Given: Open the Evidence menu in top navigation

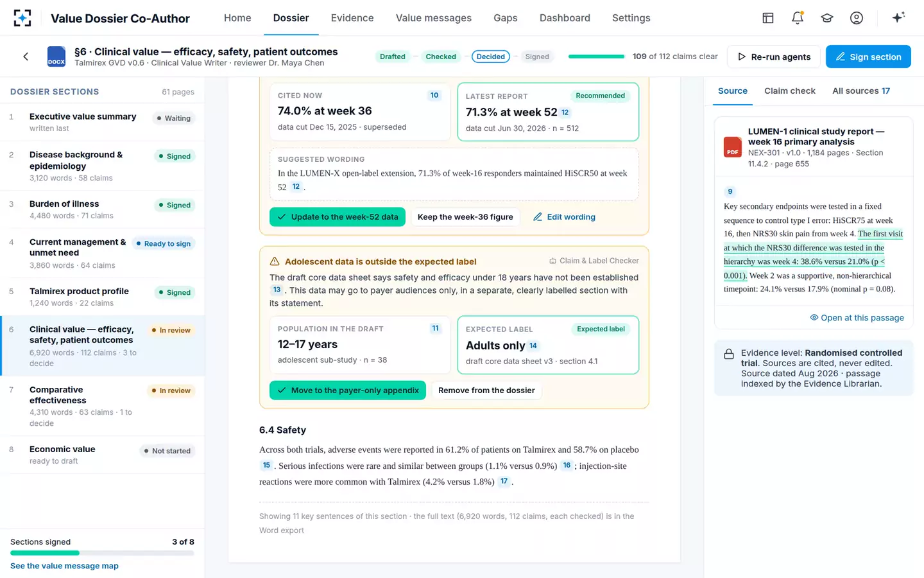Looking at the screenshot, I should coord(352,18).
